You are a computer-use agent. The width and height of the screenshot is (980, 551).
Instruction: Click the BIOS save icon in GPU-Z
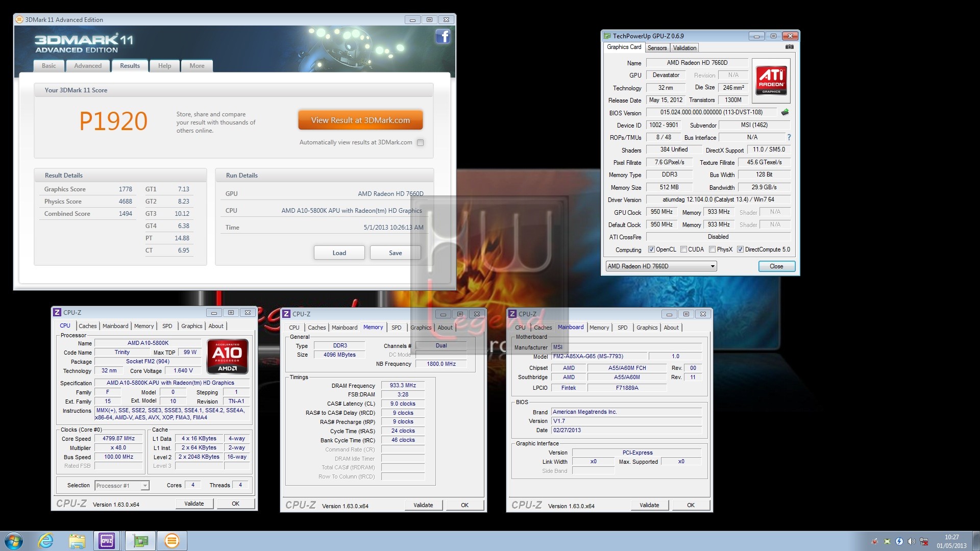point(785,112)
